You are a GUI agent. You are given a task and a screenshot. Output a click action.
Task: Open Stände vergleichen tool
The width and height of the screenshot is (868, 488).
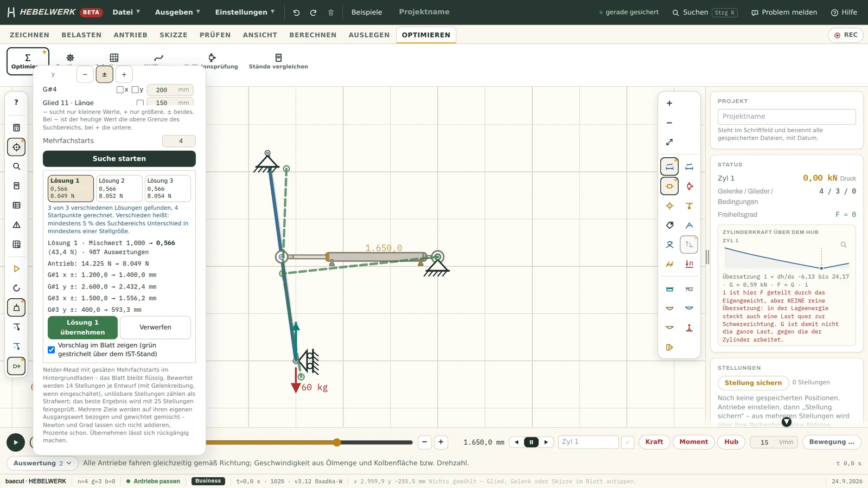[278, 61]
